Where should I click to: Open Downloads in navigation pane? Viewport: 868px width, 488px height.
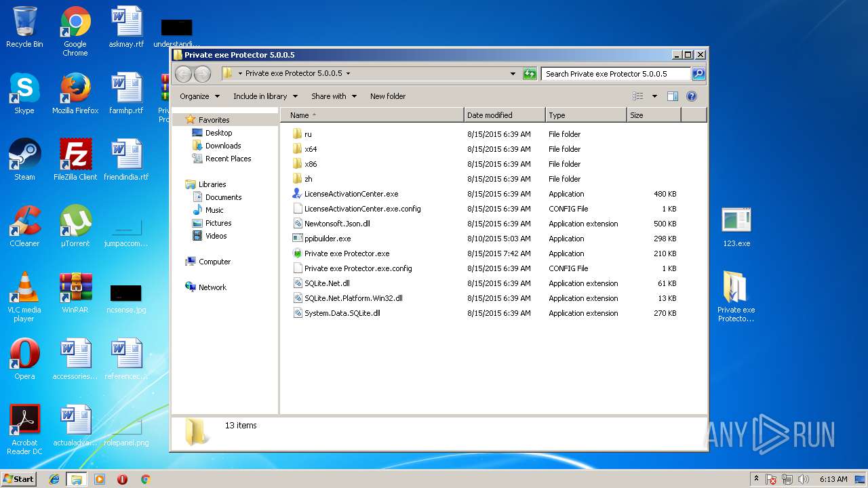tap(223, 146)
